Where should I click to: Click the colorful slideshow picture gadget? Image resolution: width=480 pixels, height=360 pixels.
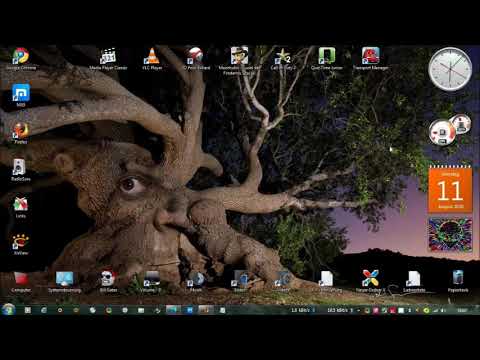(x=450, y=234)
